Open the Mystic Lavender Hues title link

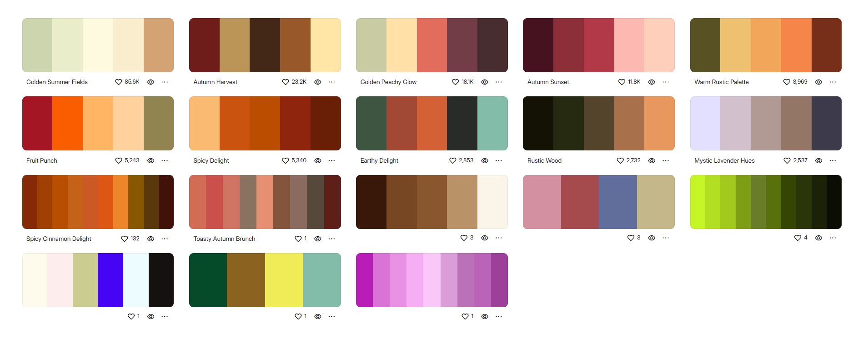click(724, 161)
